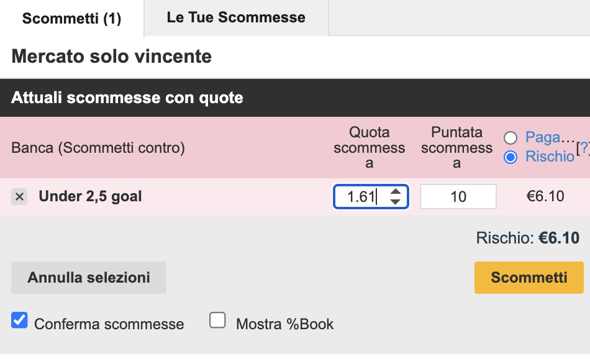This screenshot has width=590, height=364.
Task: Click the Scommetti button to place the bet
Action: point(529,278)
